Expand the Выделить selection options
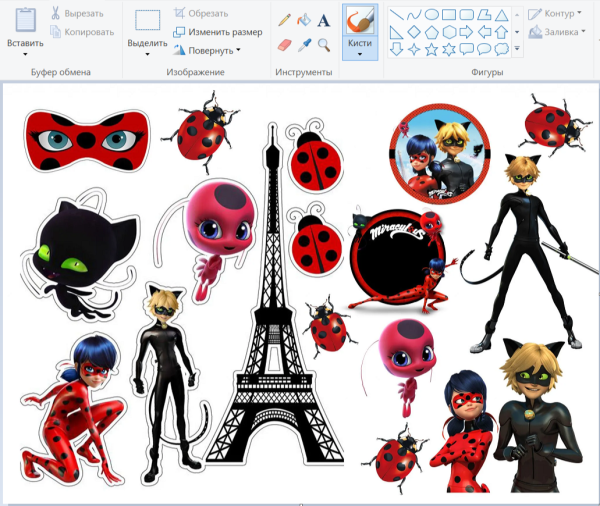 click(147, 55)
